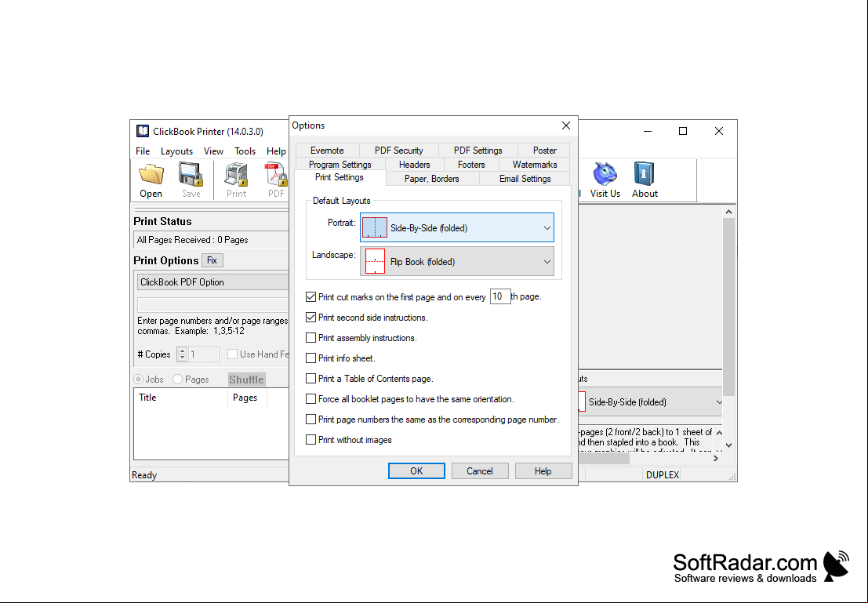The image size is (868, 603).
Task: Open the Tools menu
Action: click(245, 151)
